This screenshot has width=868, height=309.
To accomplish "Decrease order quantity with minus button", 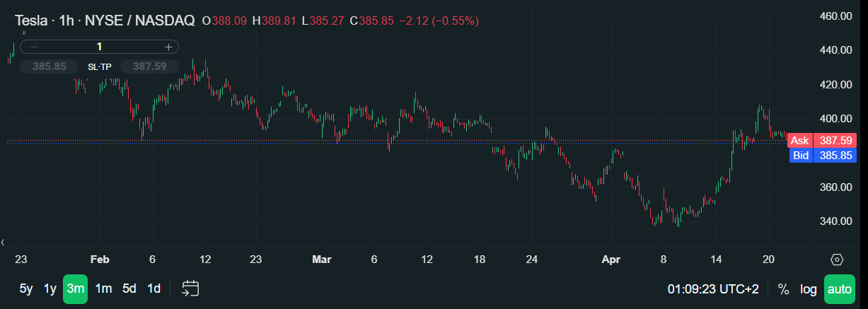I will [34, 47].
